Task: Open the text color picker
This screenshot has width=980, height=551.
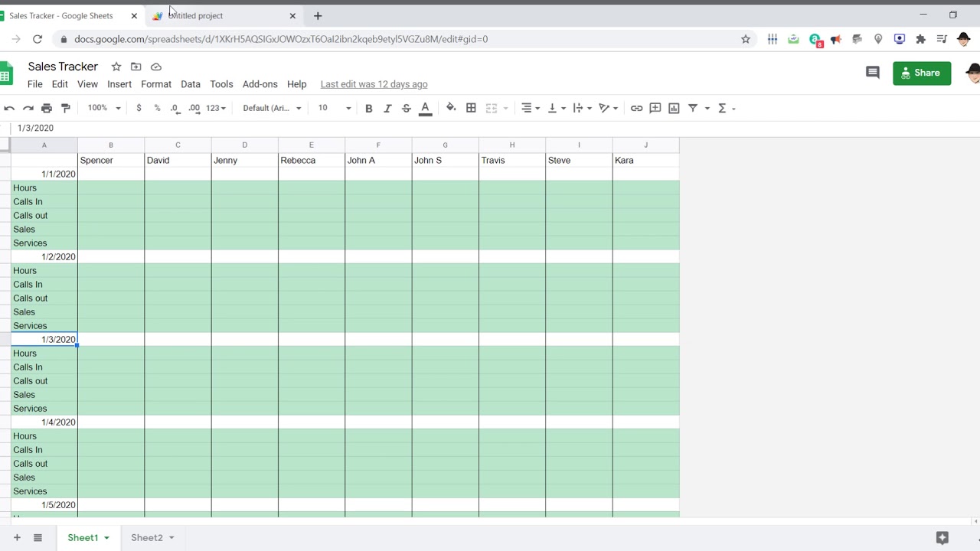Action: point(425,108)
